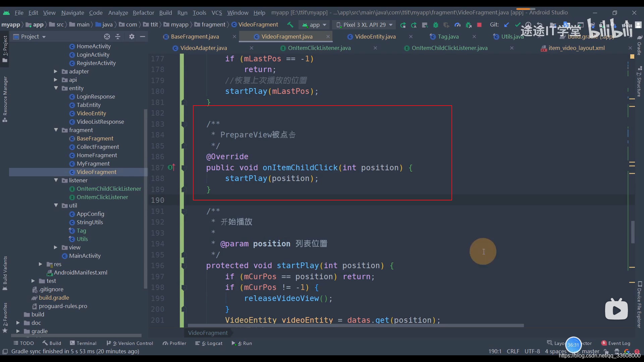This screenshot has width=644, height=362.
Task: Hide the Project panel with minus icon
Action: 143,37
